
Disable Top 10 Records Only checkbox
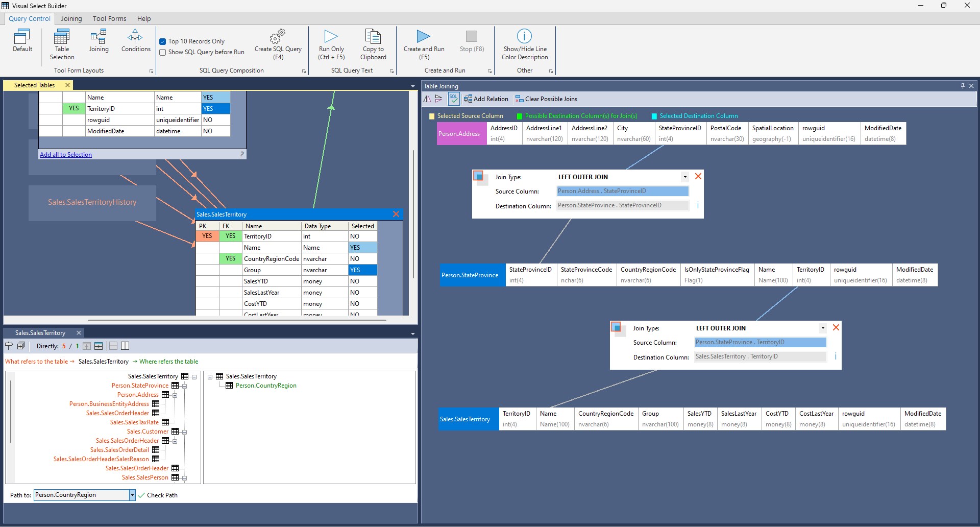click(163, 41)
